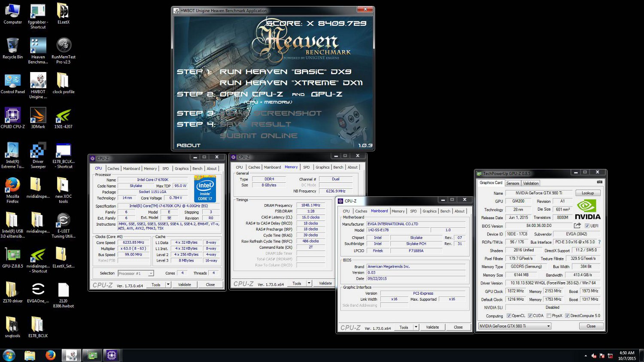The image size is (644, 362).
Task: Toggle the DirectCompute 5.0 checkbox
Action: [567, 316]
